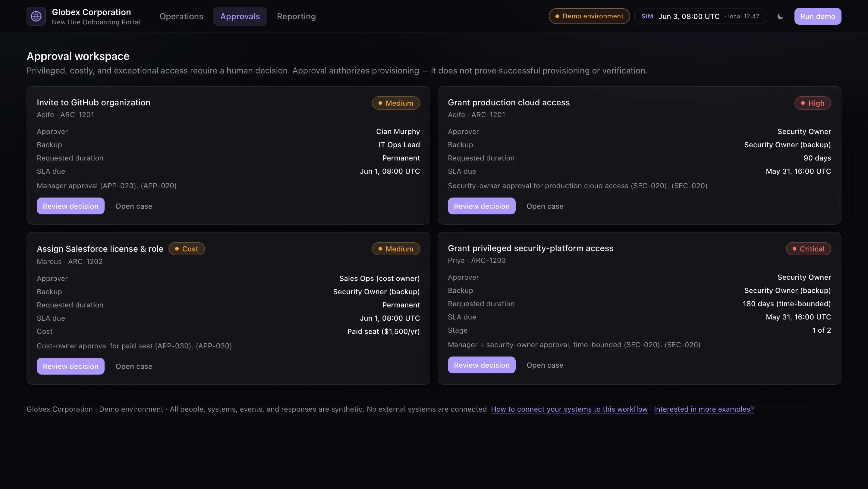Click the Run demo button
The height and width of the screenshot is (489, 868).
[x=817, y=16]
